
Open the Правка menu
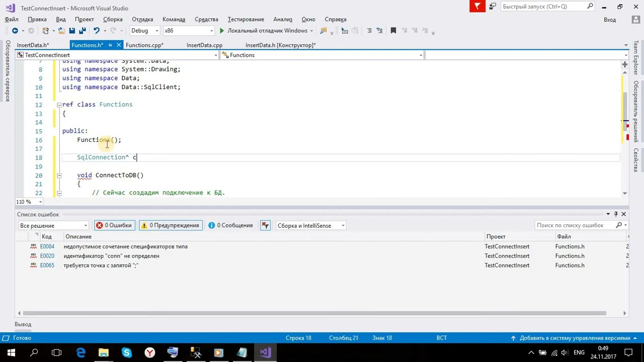37,19
